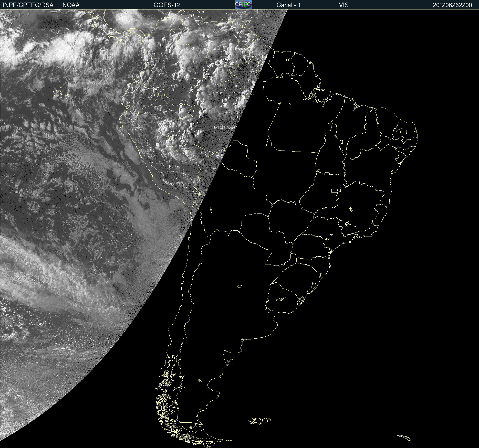Click the Canal - 1 channel label
479x448 pixels.
pyautogui.click(x=289, y=5)
